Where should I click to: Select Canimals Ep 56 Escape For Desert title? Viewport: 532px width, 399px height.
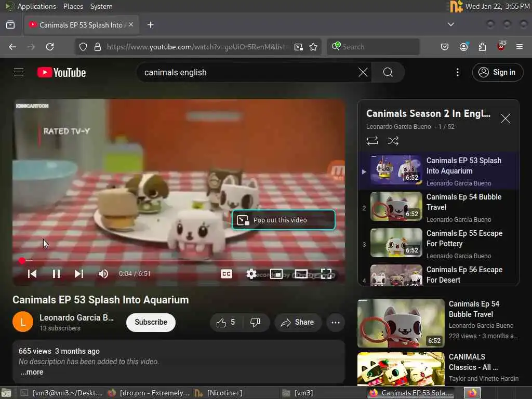click(x=464, y=274)
